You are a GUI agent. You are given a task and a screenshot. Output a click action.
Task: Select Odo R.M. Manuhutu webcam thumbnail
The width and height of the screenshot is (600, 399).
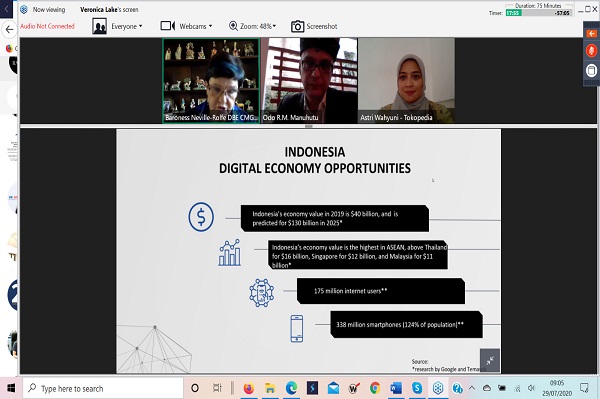(x=309, y=80)
